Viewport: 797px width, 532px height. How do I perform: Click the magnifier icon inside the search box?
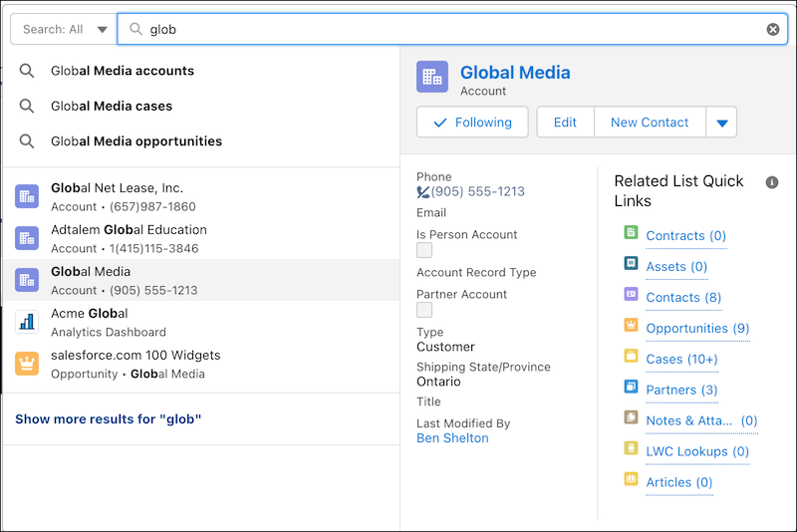tap(135, 29)
